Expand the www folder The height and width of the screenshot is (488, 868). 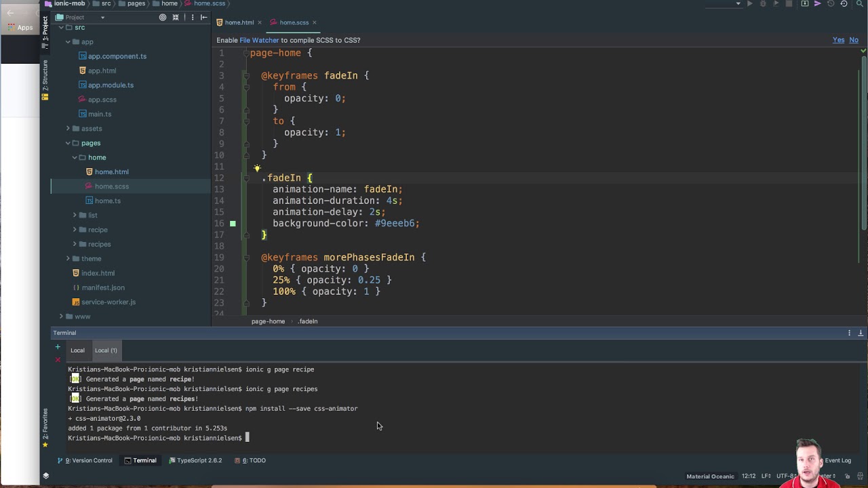tap(61, 317)
